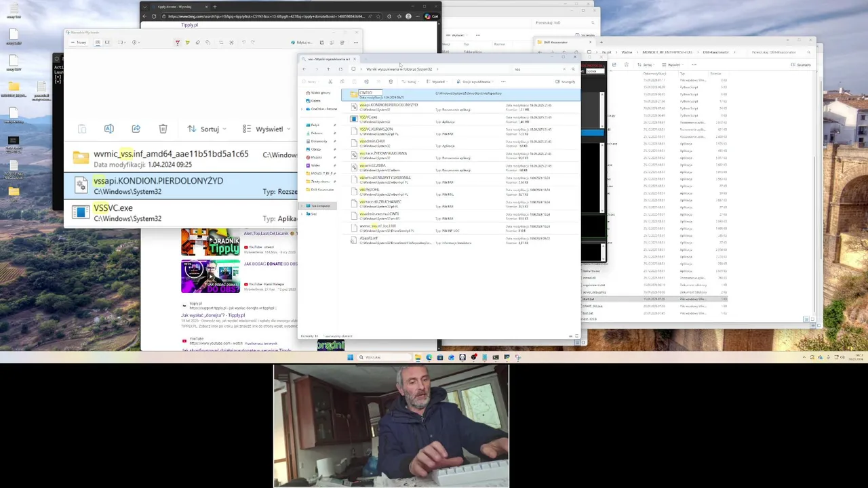Viewport: 868px width, 488px height.
Task: Select the red pen in Snipping Tool
Action: tap(178, 43)
